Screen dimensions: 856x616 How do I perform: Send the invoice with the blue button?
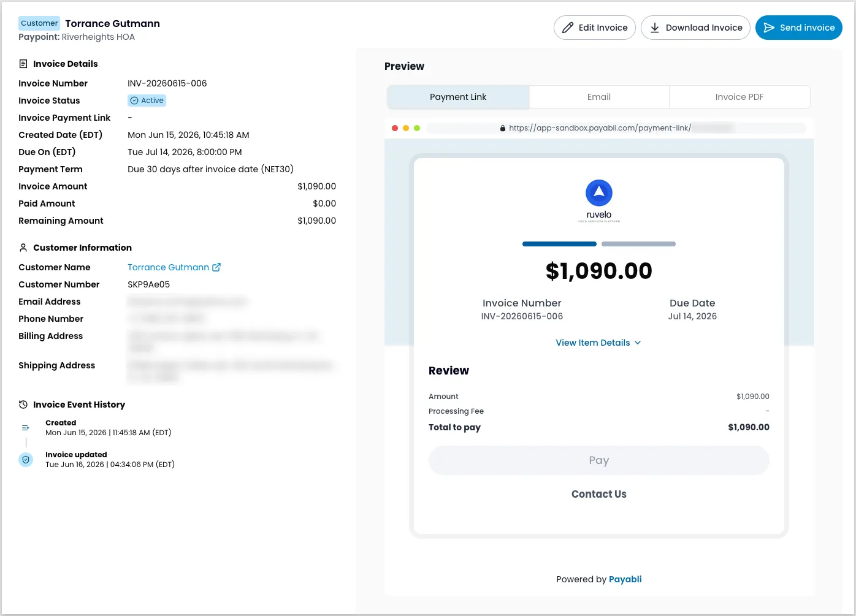(x=799, y=28)
